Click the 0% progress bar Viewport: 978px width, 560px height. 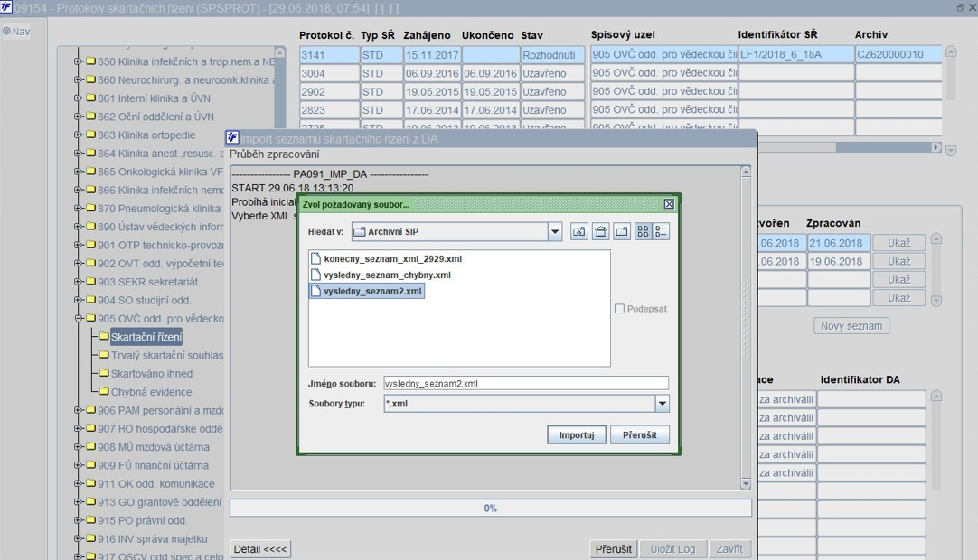(490, 509)
